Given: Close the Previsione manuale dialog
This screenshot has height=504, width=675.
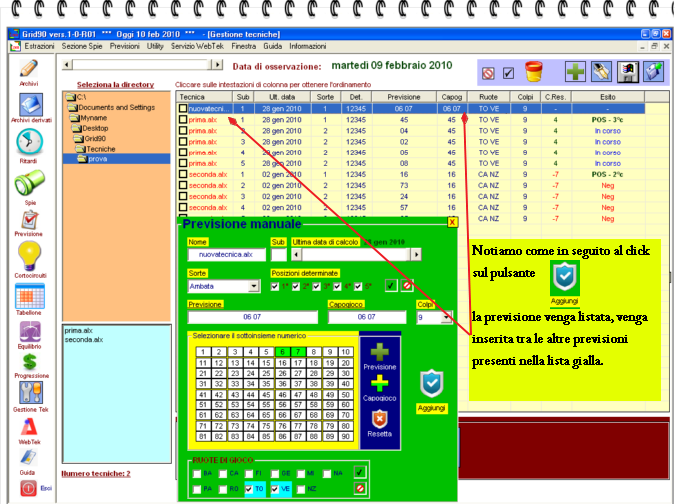Looking at the screenshot, I should (452, 222).
